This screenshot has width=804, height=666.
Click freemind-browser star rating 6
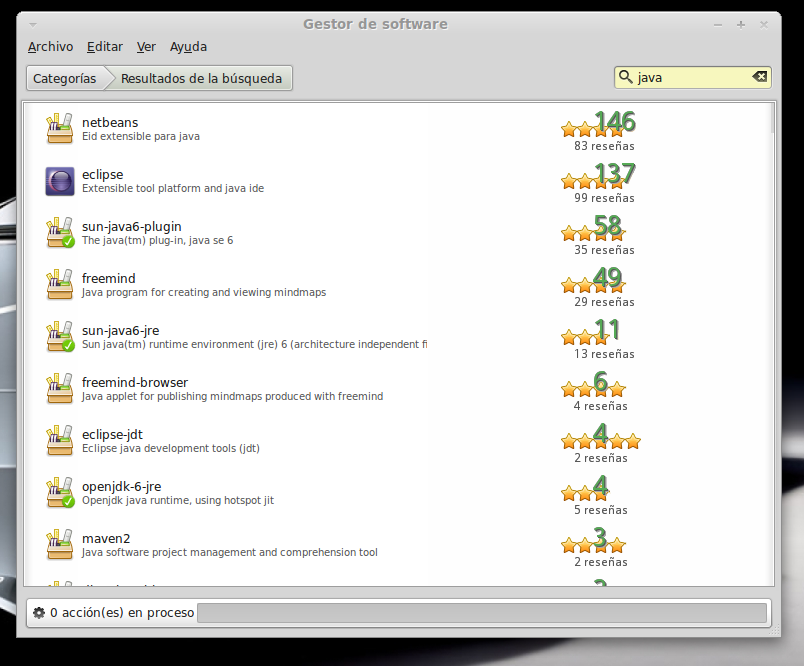pos(593,383)
